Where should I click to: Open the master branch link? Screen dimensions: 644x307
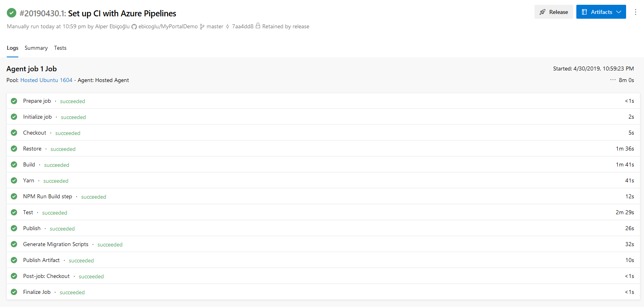tap(215, 27)
